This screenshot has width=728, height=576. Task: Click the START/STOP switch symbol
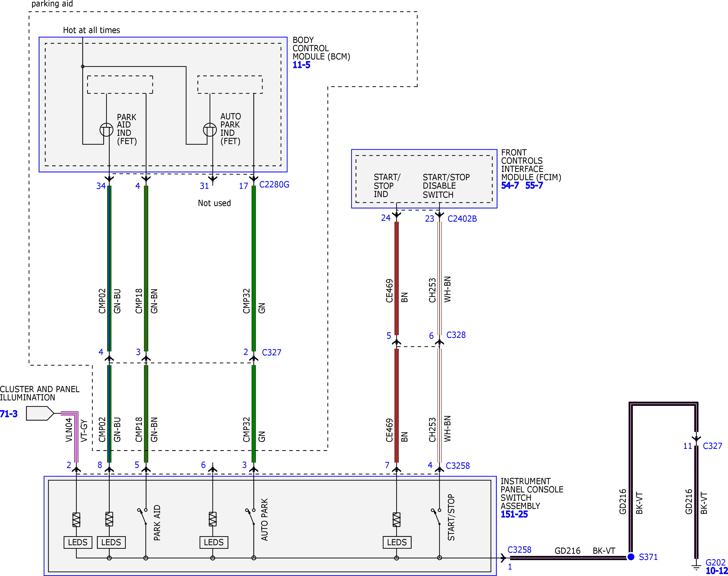coord(436,517)
